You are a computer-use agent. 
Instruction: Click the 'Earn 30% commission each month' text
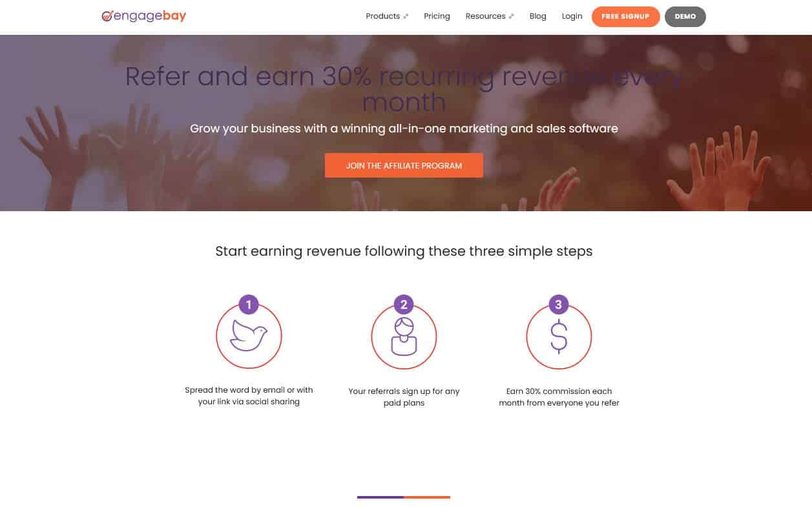pos(559,397)
